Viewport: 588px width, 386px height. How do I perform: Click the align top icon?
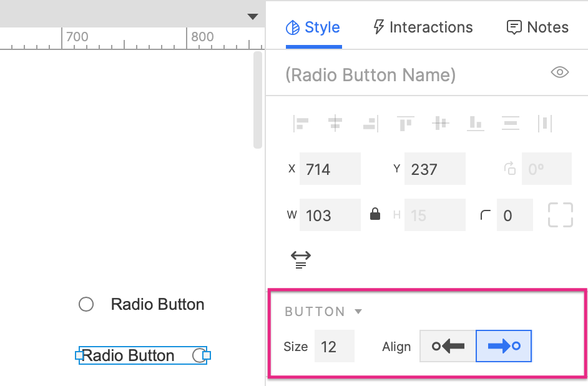coord(406,123)
